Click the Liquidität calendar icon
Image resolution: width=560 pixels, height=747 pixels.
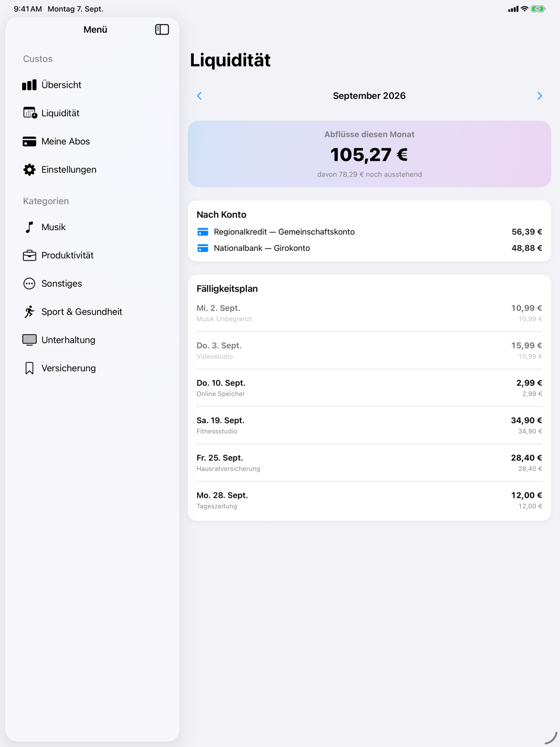[x=30, y=113]
